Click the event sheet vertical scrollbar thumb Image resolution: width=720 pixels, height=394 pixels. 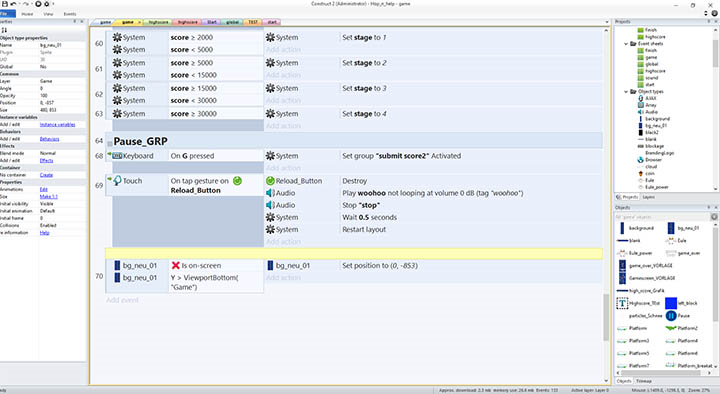(x=606, y=317)
